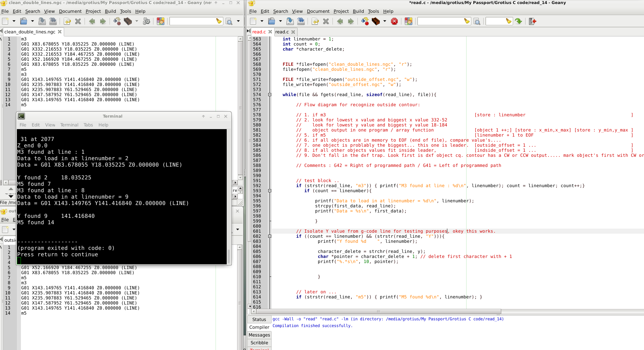Expand Build dropdown arrow in right Geany window
Screen dimensions: 644x350
(385, 21)
